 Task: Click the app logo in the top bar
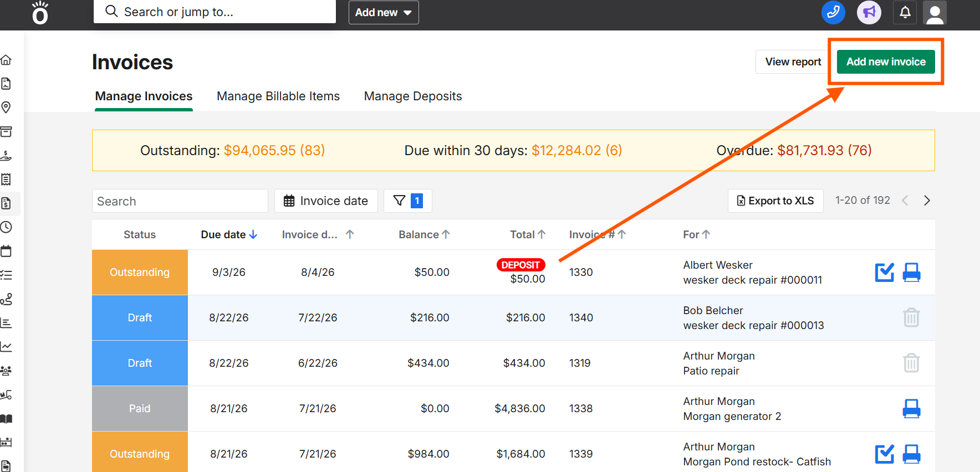(40, 13)
